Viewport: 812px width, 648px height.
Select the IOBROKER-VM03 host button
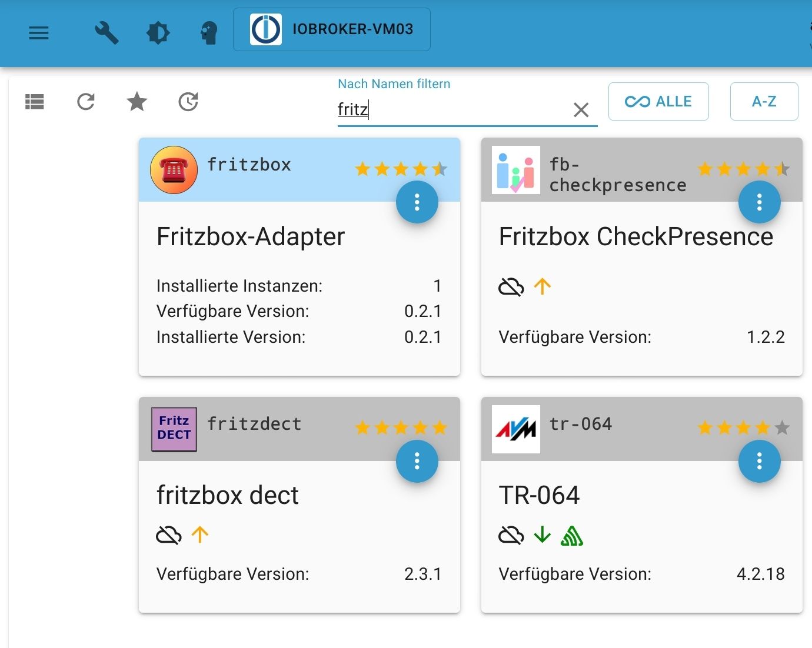(x=332, y=29)
